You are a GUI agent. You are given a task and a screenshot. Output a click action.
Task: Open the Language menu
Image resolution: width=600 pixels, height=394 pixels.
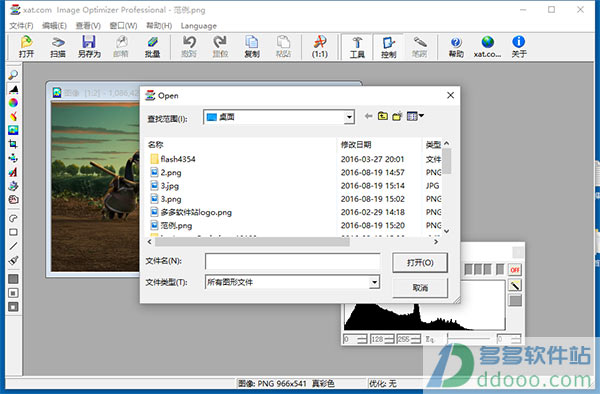click(199, 26)
